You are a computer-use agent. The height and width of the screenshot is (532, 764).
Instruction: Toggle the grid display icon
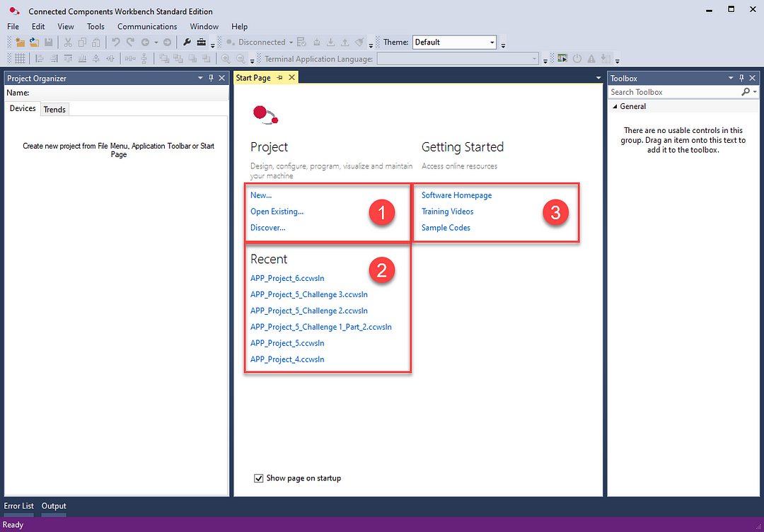point(20,59)
